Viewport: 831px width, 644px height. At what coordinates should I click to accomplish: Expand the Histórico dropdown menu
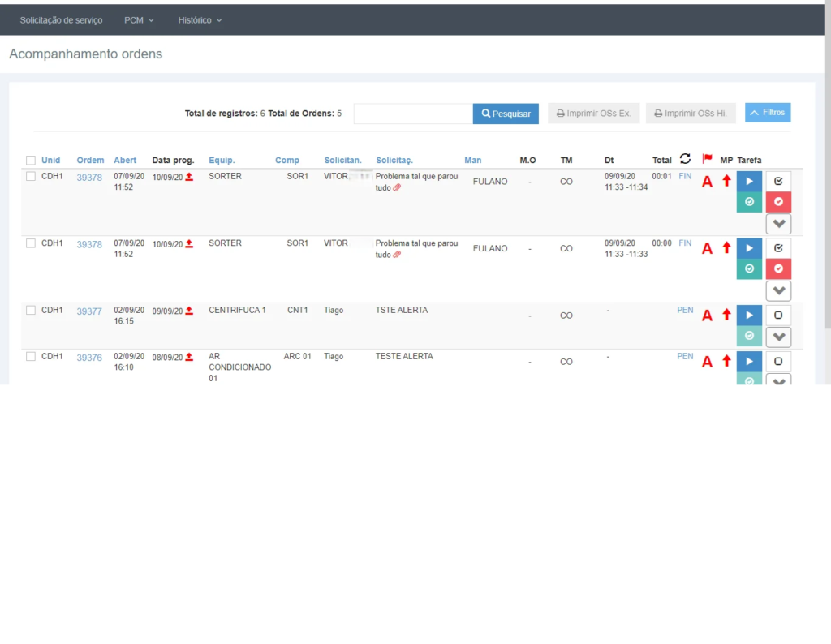200,20
